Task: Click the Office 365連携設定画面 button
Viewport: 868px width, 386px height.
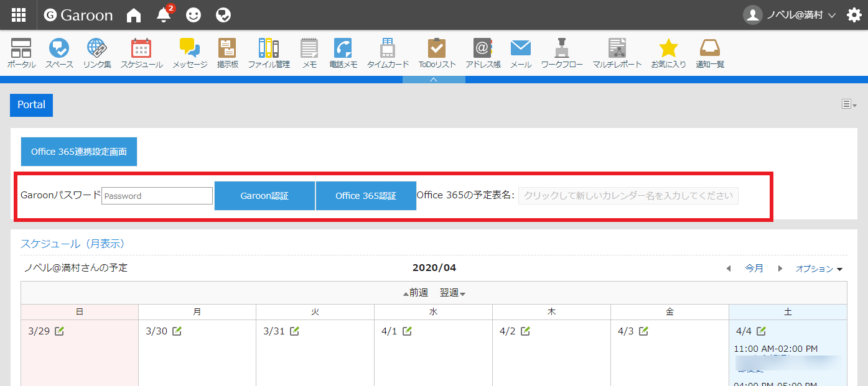Action: [x=79, y=152]
